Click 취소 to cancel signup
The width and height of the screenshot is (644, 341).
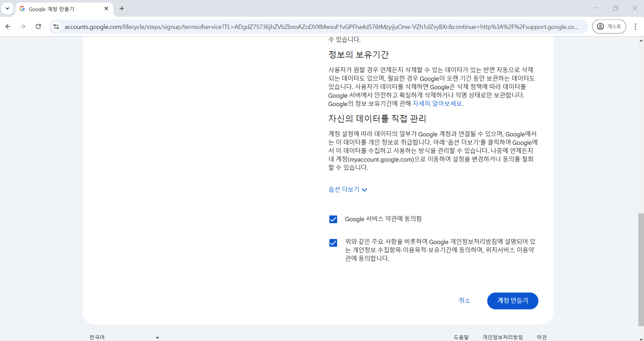pos(464,301)
